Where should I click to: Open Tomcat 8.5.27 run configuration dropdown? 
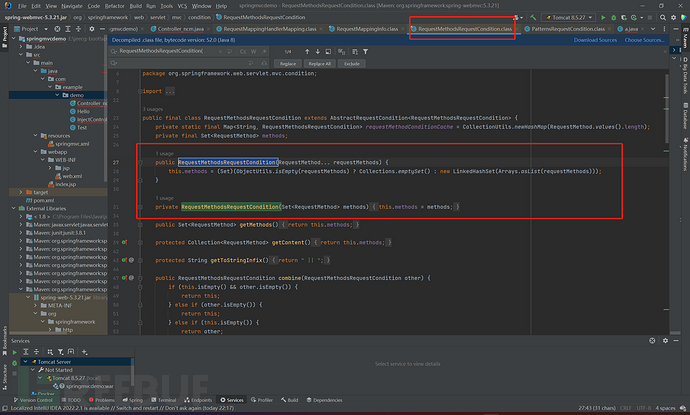pyautogui.click(x=569, y=18)
